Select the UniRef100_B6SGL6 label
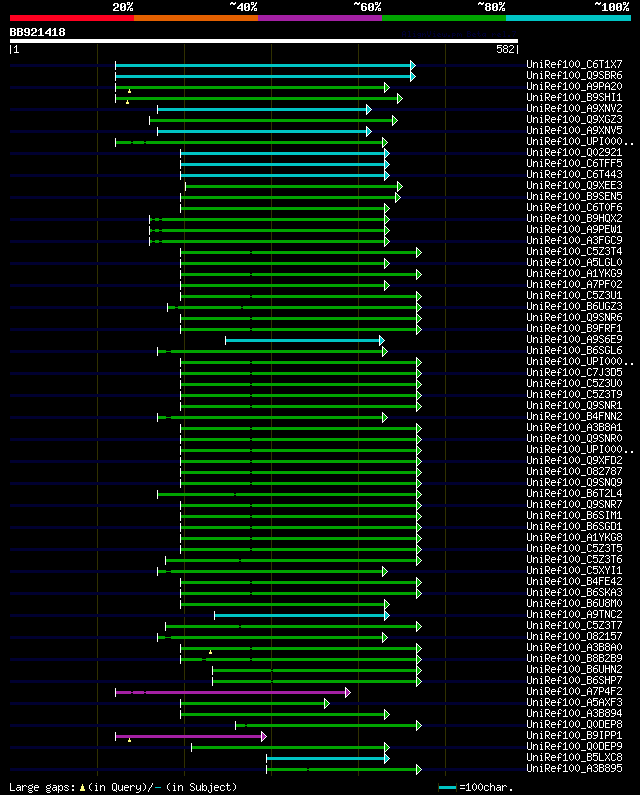 coord(574,350)
